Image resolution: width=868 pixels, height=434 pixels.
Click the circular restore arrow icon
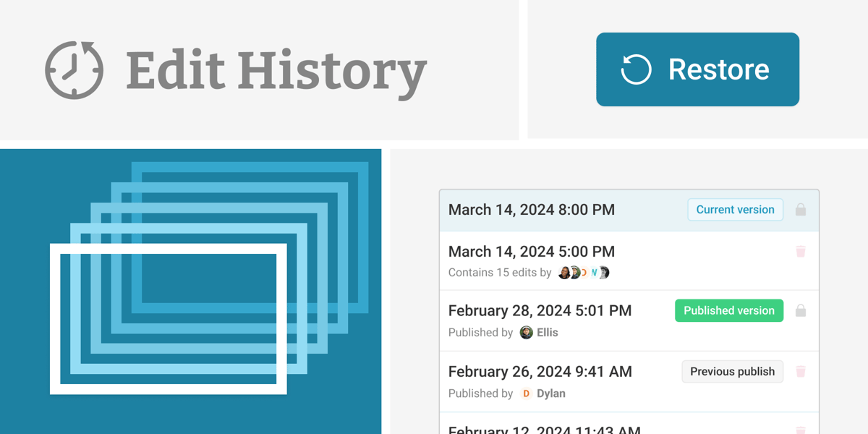click(x=635, y=69)
